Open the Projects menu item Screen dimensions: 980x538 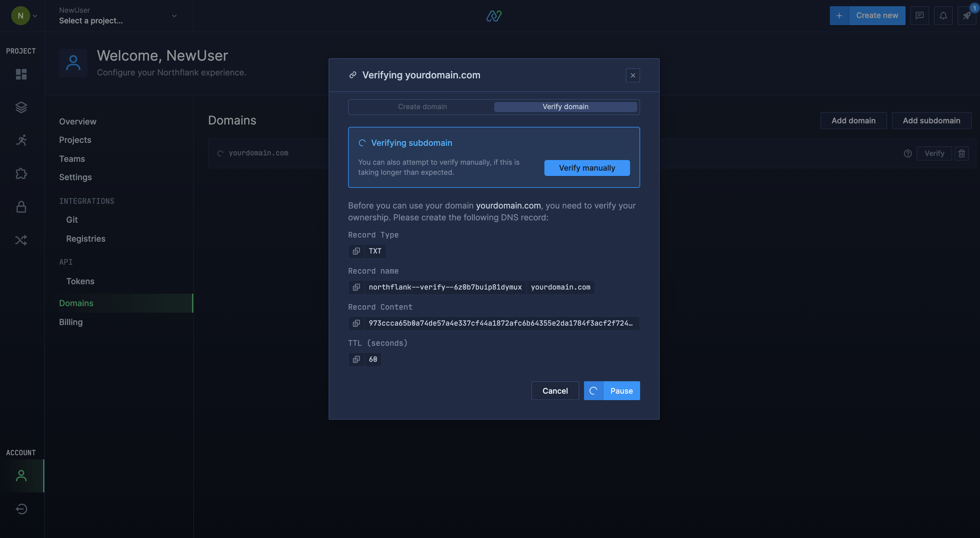click(75, 140)
